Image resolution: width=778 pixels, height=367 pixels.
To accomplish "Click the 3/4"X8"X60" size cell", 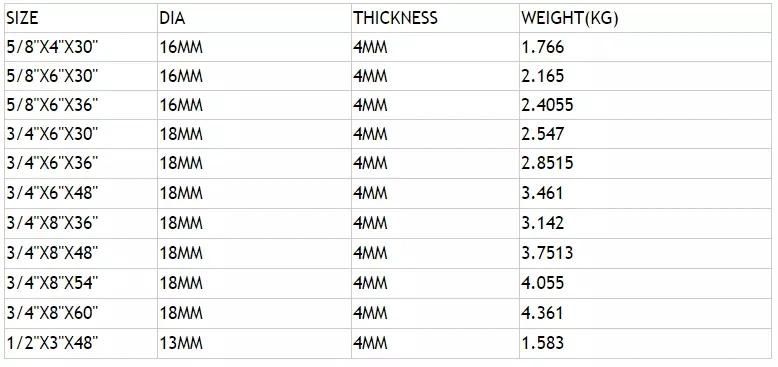I will (x=81, y=313).
